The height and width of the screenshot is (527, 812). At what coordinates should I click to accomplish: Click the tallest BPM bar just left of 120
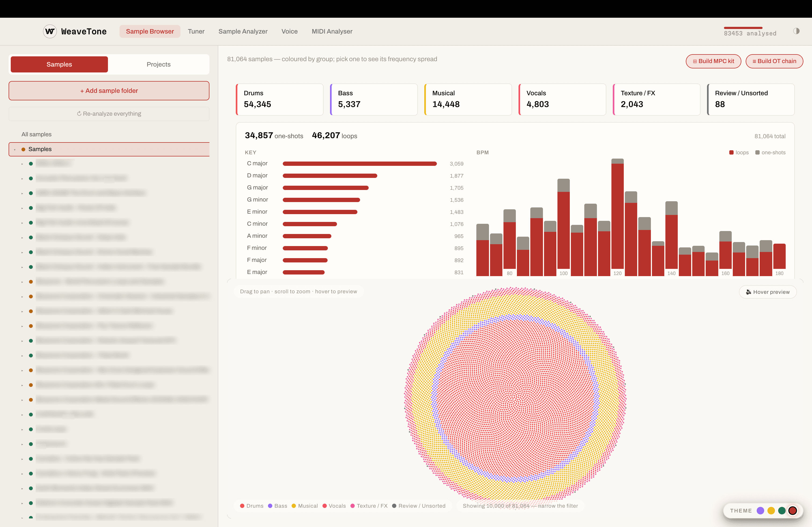click(617, 214)
